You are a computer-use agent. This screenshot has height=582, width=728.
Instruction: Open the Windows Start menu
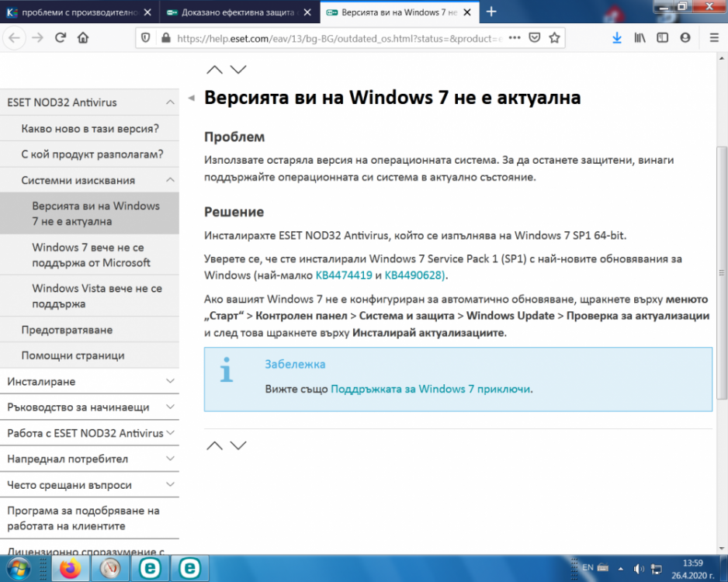click(18, 568)
